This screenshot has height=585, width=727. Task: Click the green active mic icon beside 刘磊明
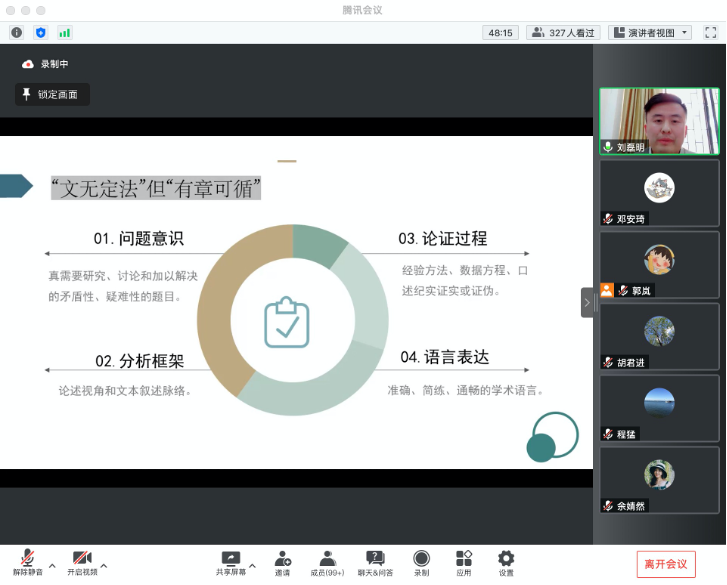(x=608, y=147)
